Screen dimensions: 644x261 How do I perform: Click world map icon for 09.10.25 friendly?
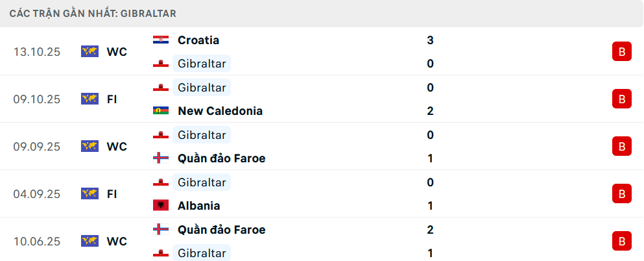click(x=89, y=99)
